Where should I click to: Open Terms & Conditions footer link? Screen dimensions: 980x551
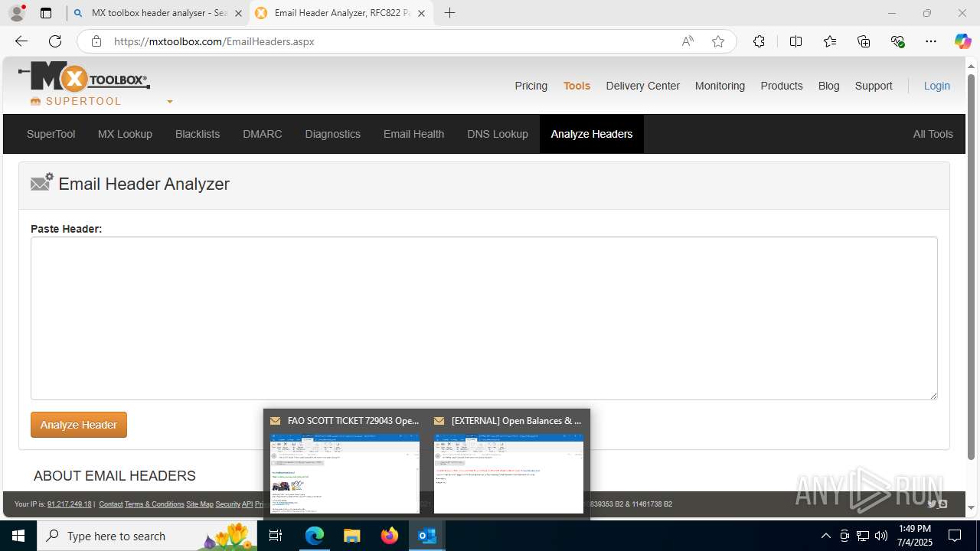(x=155, y=504)
